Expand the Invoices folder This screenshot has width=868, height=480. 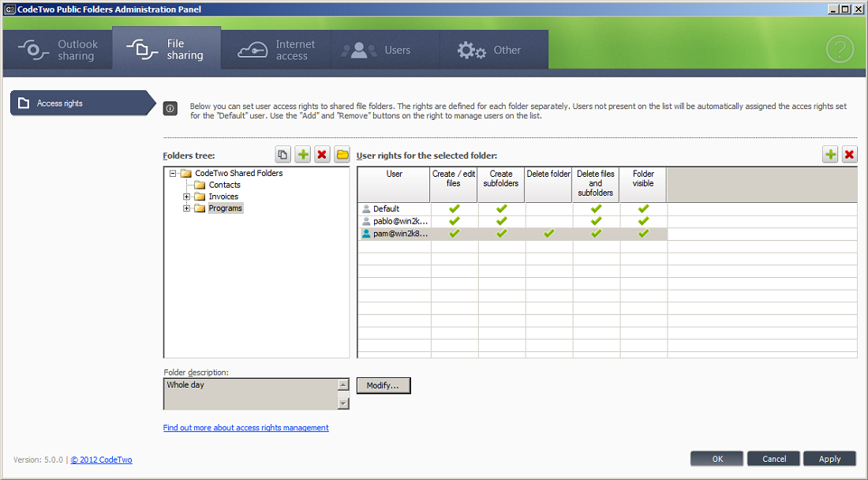pos(186,197)
